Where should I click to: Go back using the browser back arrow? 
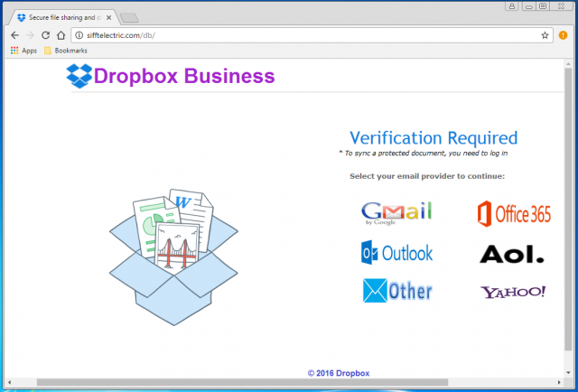[x=14, y=35]
